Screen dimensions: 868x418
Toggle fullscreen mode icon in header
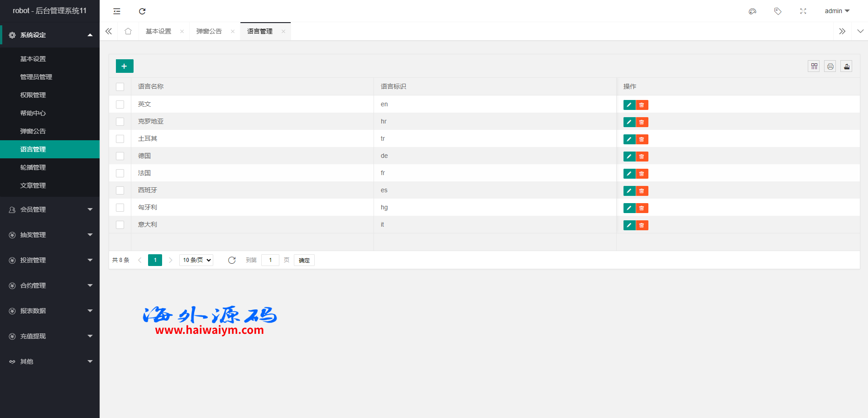[x=803, y=11]
